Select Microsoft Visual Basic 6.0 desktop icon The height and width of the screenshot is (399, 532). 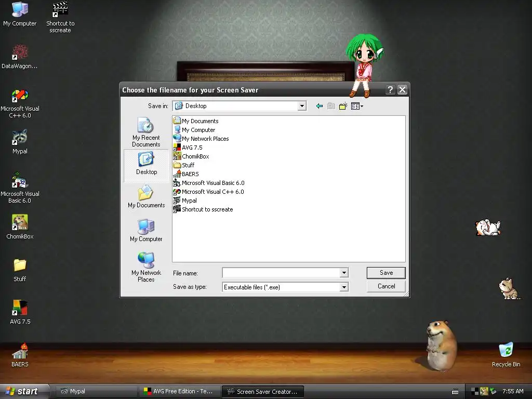pyautogui.click(x=20, y=188)
